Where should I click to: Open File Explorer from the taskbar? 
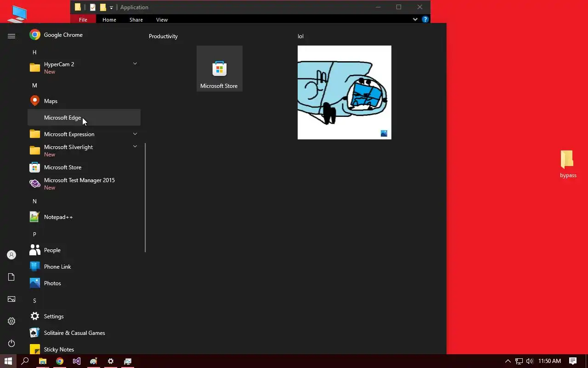click(x=42, y=361)
